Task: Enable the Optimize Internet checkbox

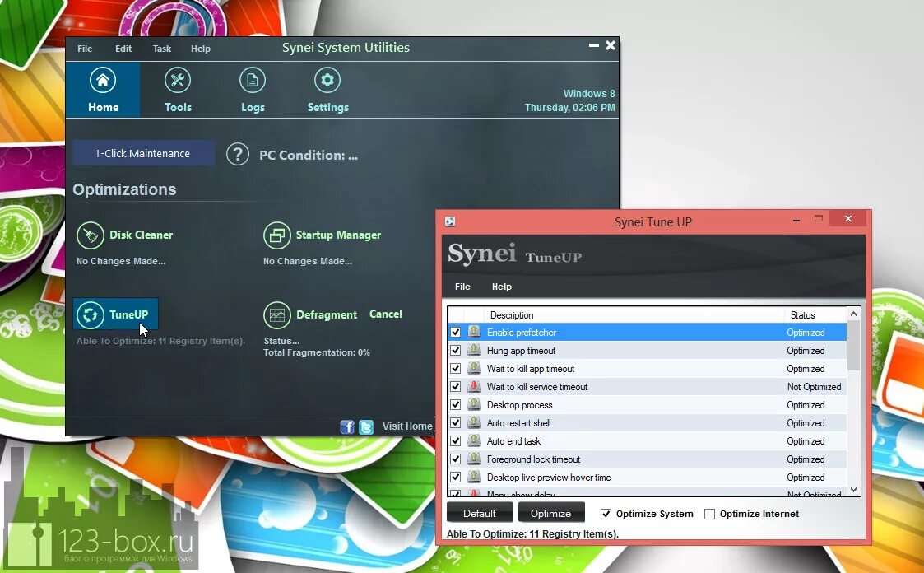Action: tap(709, 514)
